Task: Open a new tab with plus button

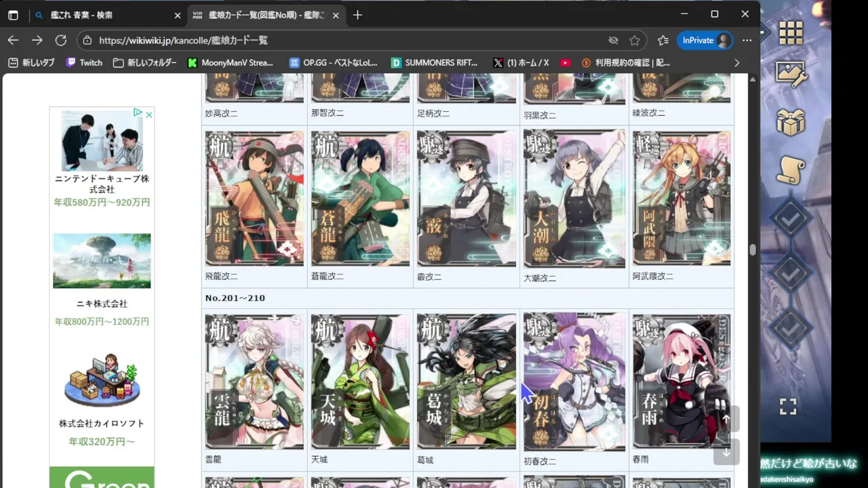Action: pyautogui.click(x=357, y=15)
